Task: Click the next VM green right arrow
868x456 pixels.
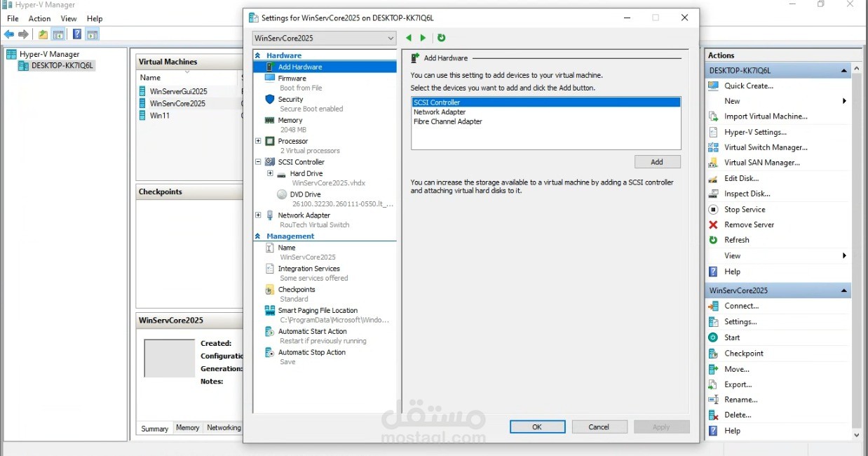Action: (423, 38)
